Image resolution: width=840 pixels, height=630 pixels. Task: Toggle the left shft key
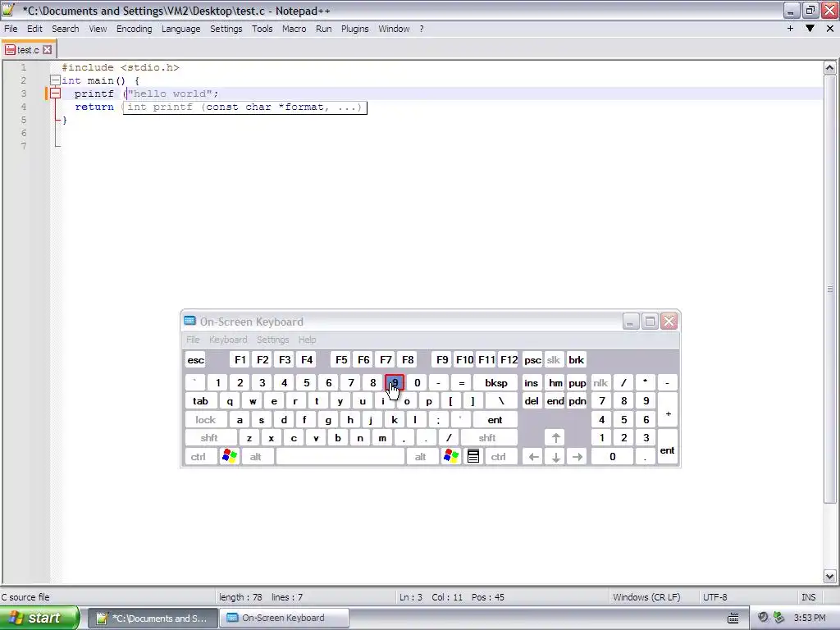[x=209, y=438]
